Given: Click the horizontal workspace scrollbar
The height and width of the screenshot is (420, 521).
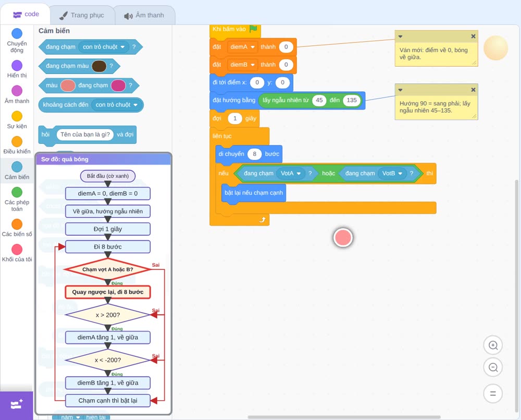Looking at the screenshot, I should (x=344, y=417).
